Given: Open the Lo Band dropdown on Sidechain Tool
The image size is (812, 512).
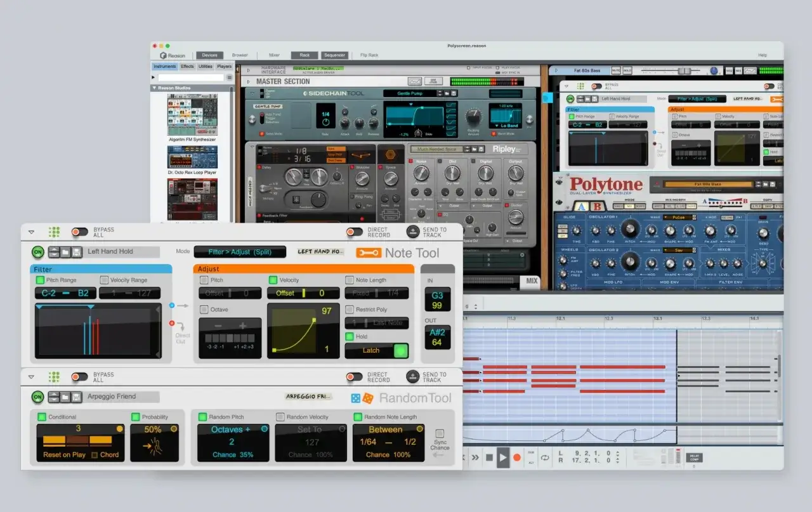Looking at the screenshot, I should (506, 126).
